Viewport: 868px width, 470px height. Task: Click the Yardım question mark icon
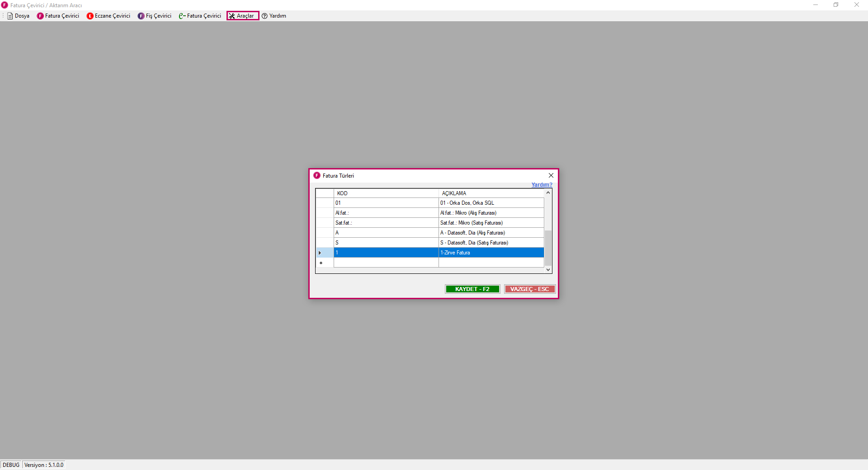click(265, 16)
